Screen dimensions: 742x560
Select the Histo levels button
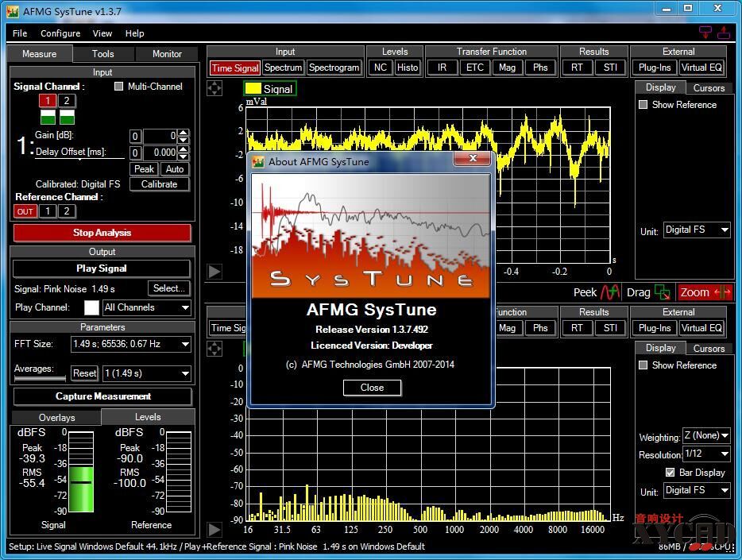pyautogui.click(x=408, y=68)
